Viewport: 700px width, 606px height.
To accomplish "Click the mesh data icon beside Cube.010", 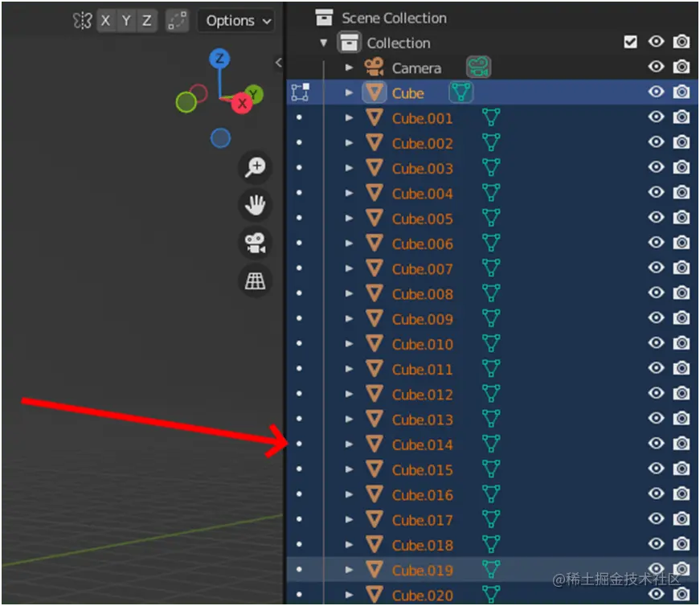I will (x=491, y=343).
